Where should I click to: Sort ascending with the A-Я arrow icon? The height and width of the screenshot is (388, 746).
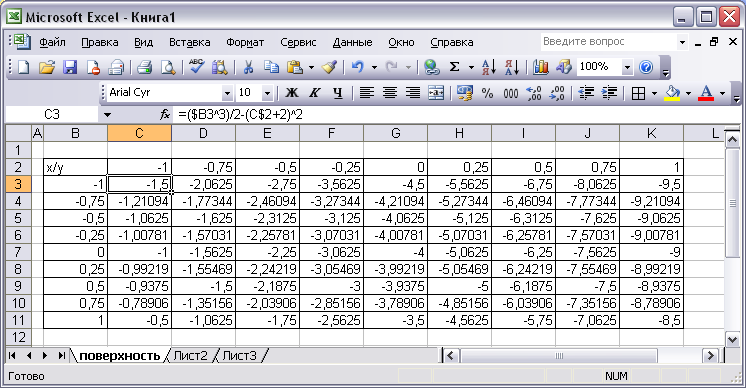coord(489,67)
